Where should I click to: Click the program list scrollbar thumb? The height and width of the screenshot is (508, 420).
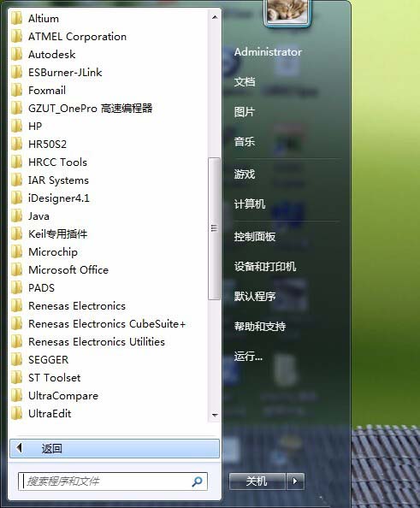point(214,228)
